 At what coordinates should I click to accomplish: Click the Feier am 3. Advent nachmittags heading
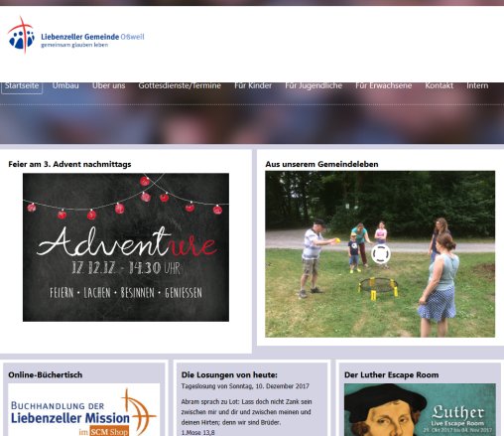click(69, 164)
